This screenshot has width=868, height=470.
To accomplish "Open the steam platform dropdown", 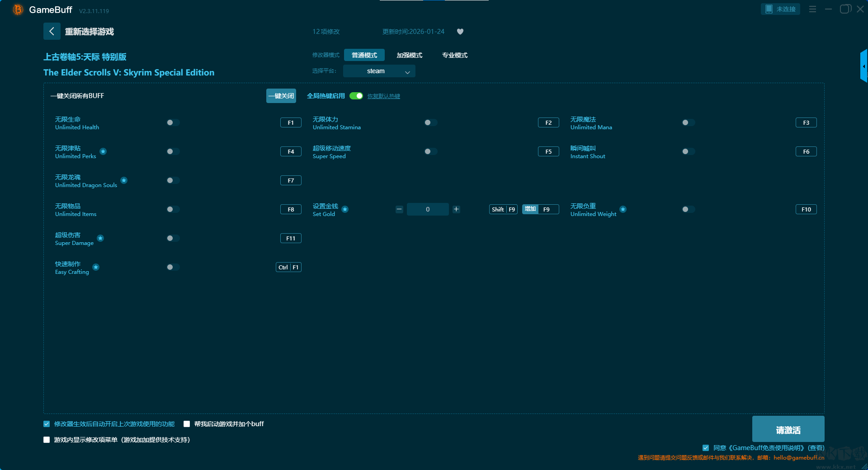I will point(379,71).
